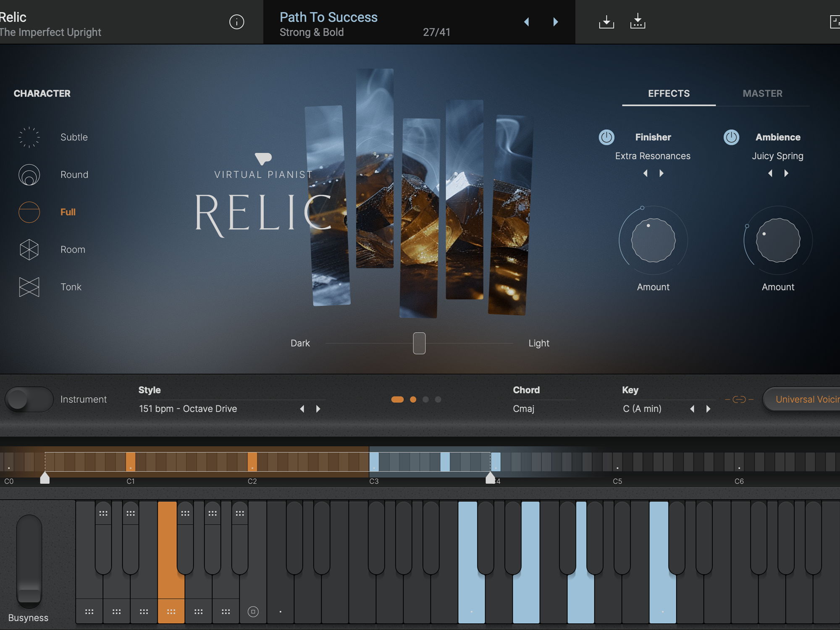Image resolution: width=840 pixels, height=630 pixels.
Task: Click the Ambience Amount knob
Action: point(778,240)
